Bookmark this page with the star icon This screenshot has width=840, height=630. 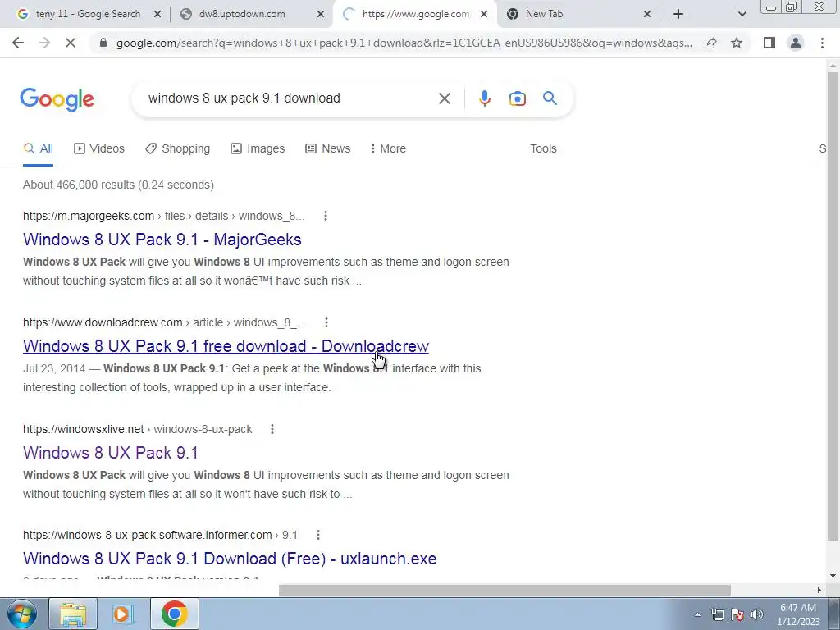pyautogui.click(x=737, y=43)
